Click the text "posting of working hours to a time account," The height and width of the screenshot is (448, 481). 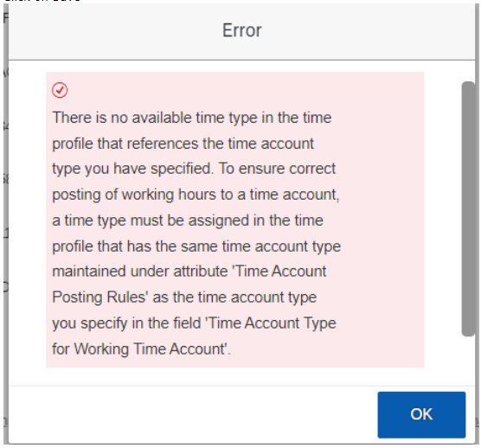coord(196,195)
